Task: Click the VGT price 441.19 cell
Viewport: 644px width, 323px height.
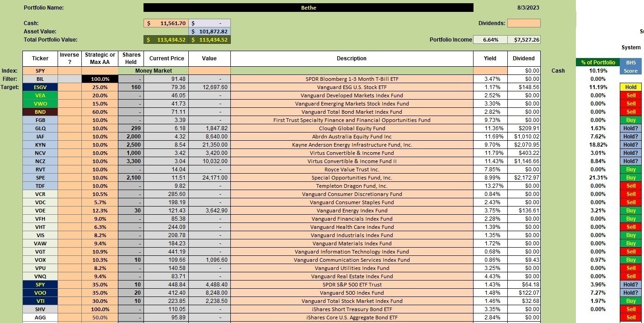Action: (x=166, y=252)
